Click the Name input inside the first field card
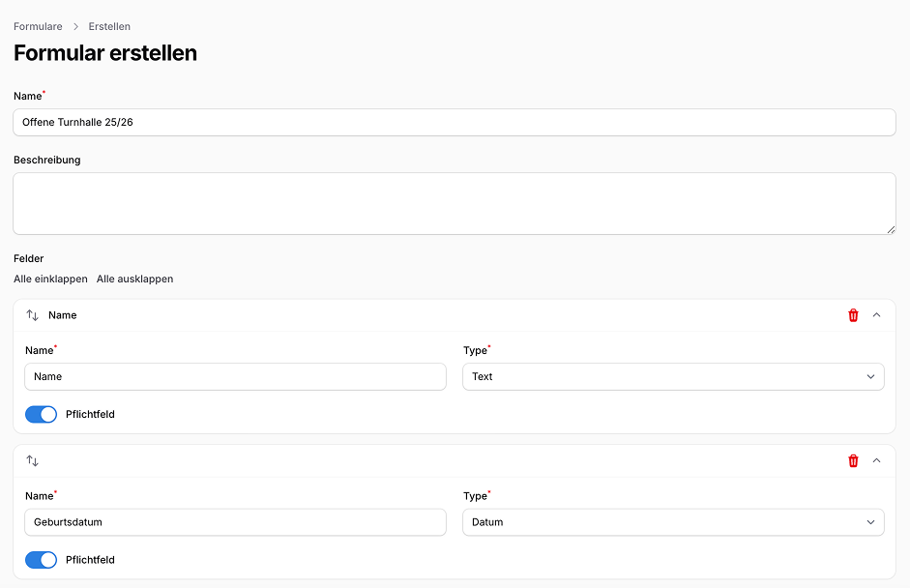 point(235,376)
